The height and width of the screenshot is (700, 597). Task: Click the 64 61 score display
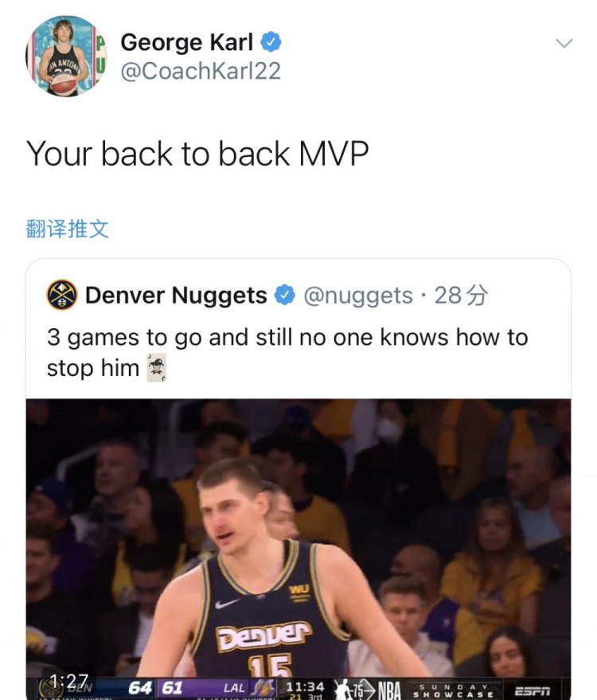click(156, 687)
